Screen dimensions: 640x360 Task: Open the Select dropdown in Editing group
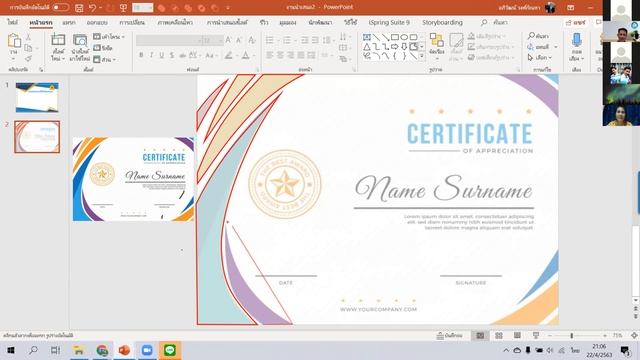pyautogui.click(x=540, y=58)
